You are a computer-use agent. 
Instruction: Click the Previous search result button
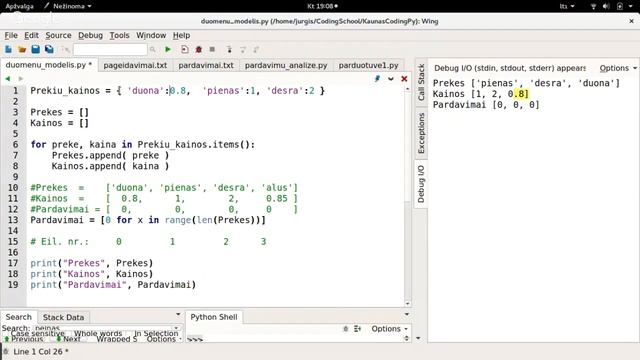24,339
